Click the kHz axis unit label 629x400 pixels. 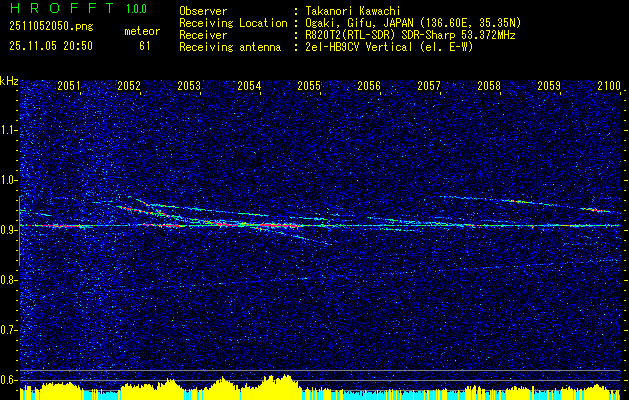click(10, 81)
